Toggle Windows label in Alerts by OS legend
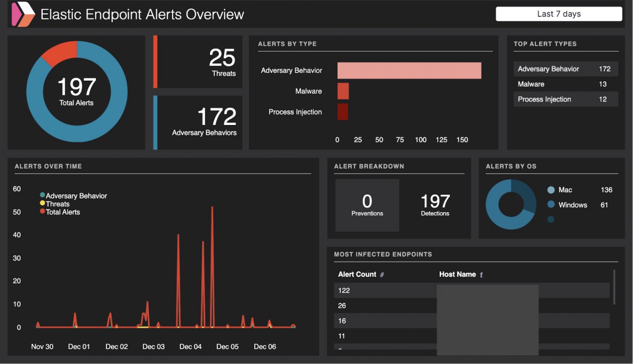 click(x=573, y=205)
